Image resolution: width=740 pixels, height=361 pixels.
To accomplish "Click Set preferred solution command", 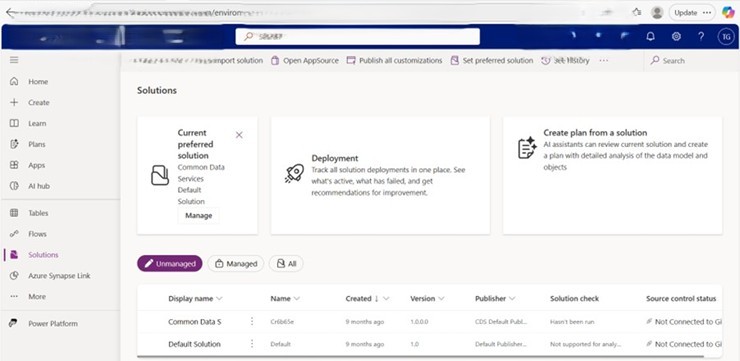I will click(492, 60).
